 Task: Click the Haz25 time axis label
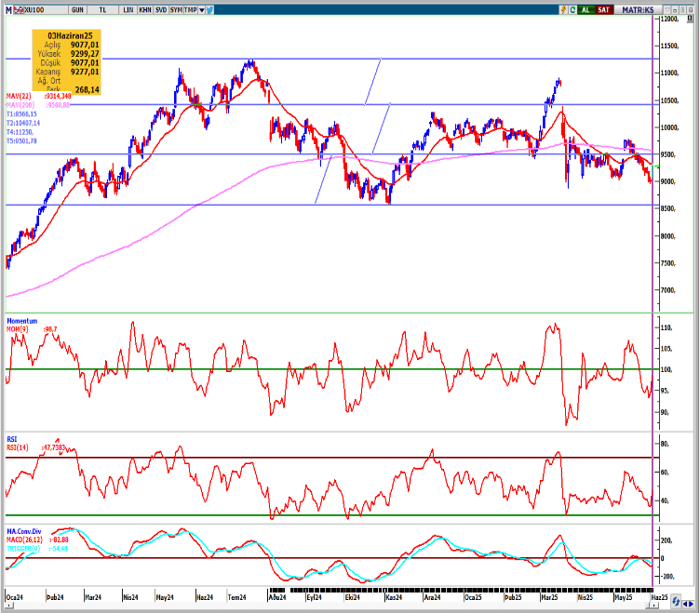pyautogui.click(x=659, y=597)
